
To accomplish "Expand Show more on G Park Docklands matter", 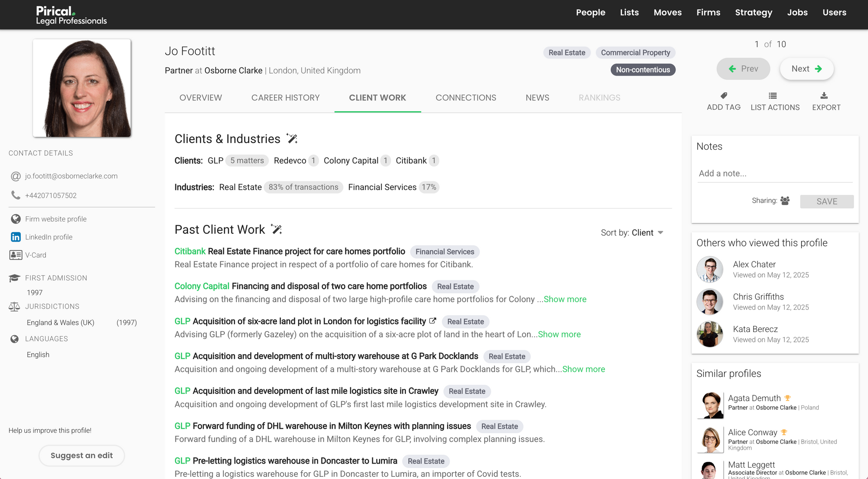I will [x=584, y=369].
